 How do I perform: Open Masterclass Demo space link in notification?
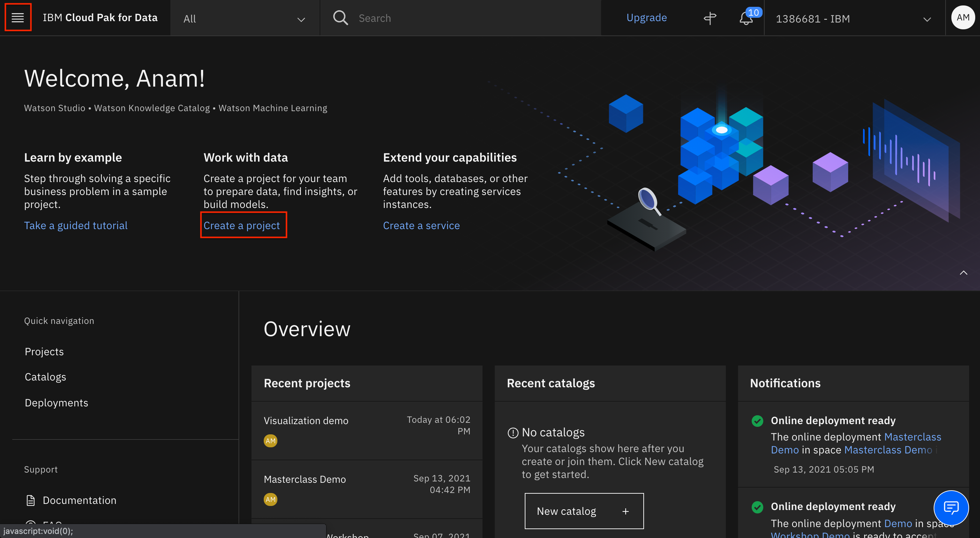888,450
